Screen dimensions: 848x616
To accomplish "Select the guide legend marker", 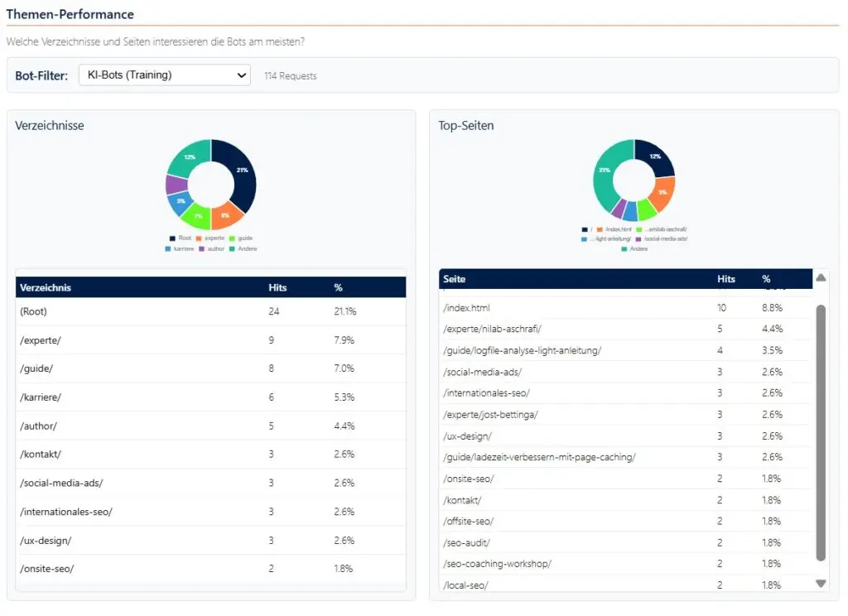I will (232, 238).
